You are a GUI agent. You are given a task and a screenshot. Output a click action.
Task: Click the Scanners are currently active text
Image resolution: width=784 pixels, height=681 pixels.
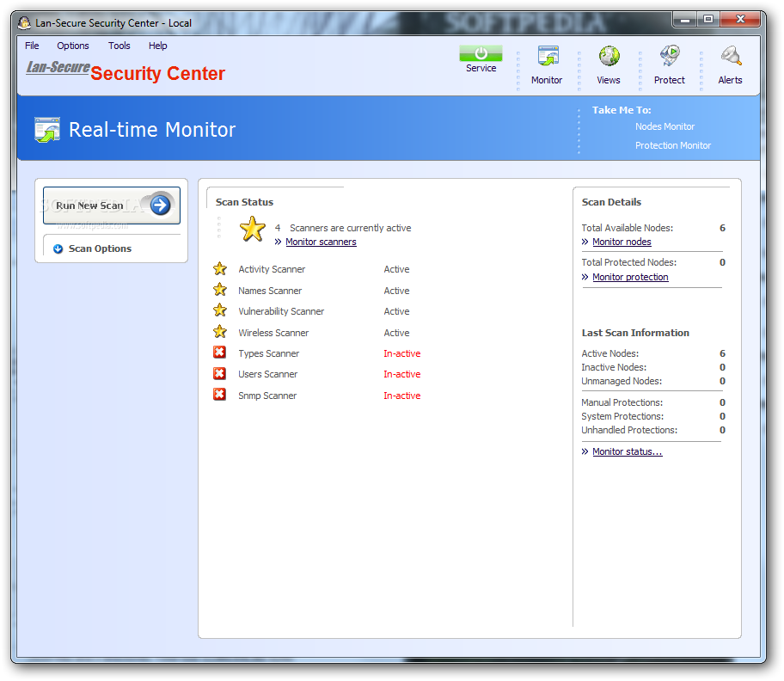tap(350, 228)
